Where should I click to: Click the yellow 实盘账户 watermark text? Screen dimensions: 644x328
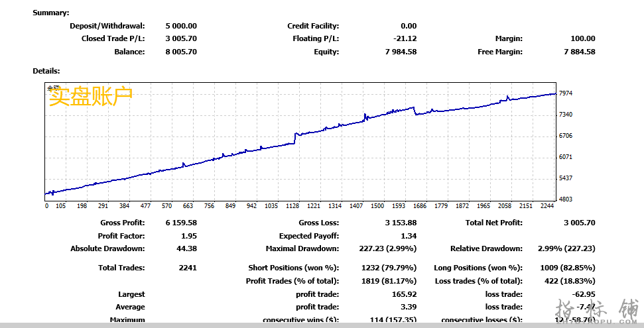point(91,97)
